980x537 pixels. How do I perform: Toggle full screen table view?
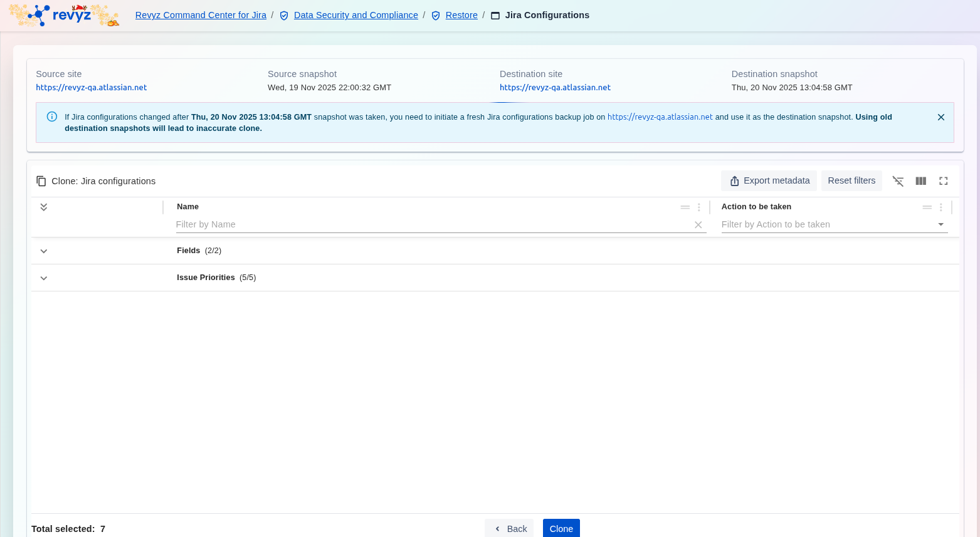943,181
